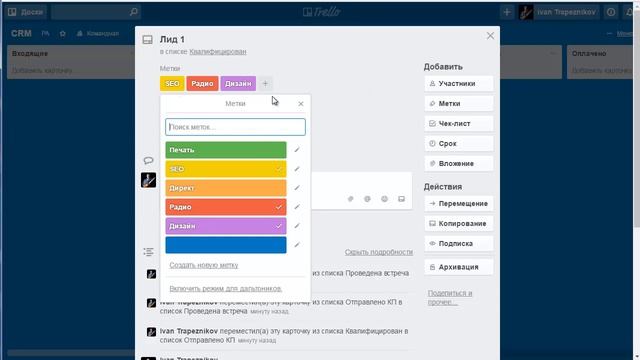Click the SEO tag on the card
The height and width of the screenshot is (360, 640).
click(x=172, y=84)
